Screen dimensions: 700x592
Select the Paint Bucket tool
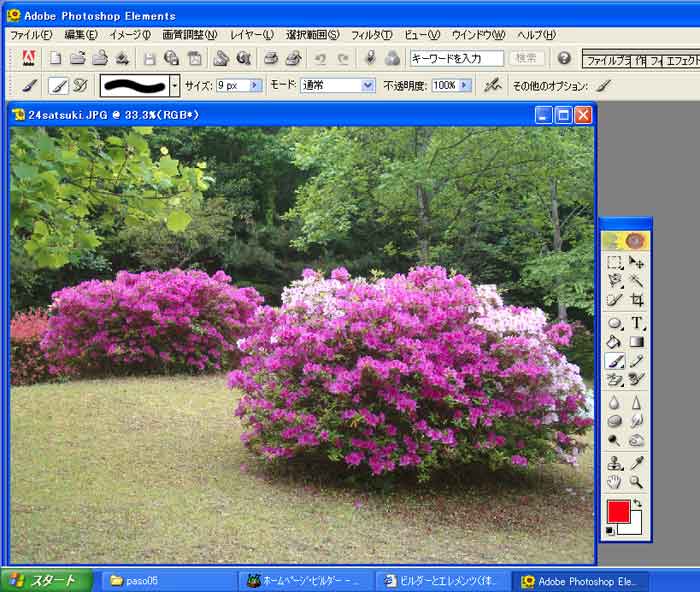pos(614,342)
